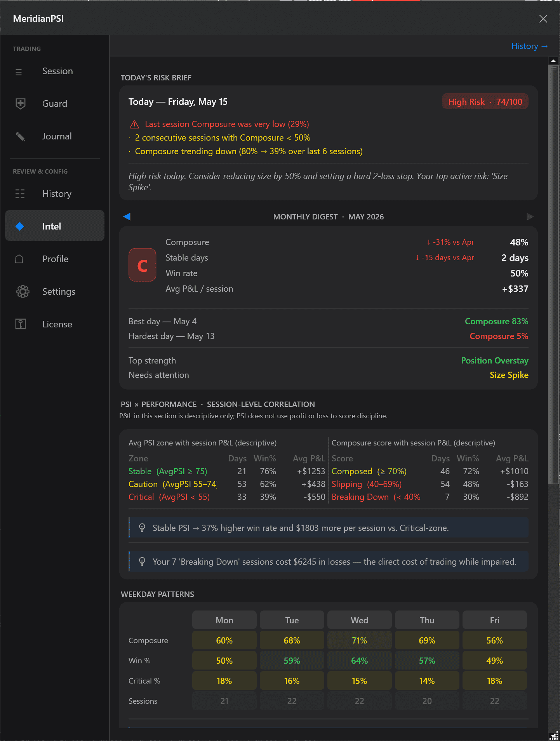Click the Settings gear icon

coord(23,292)
